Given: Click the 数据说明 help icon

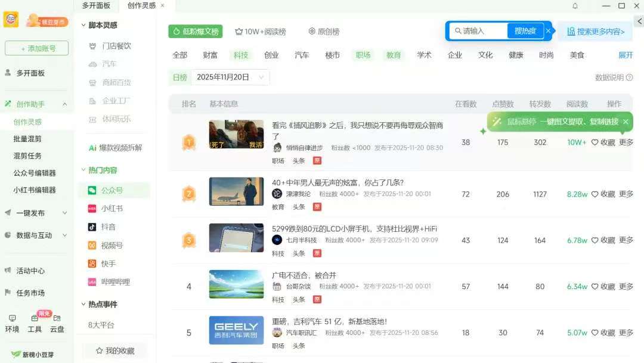Looking at the screenshot, I should pyautogui.click(x=629, y=77).
